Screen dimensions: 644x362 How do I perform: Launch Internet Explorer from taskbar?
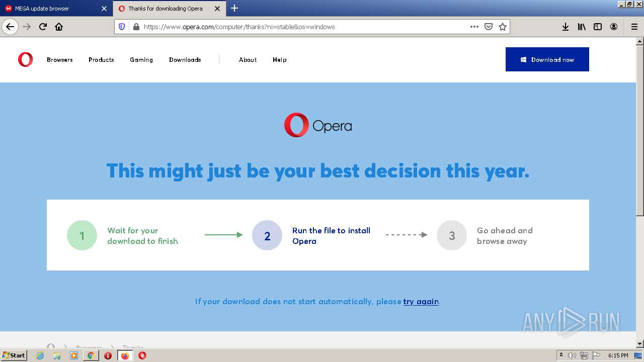pos(40,355)
